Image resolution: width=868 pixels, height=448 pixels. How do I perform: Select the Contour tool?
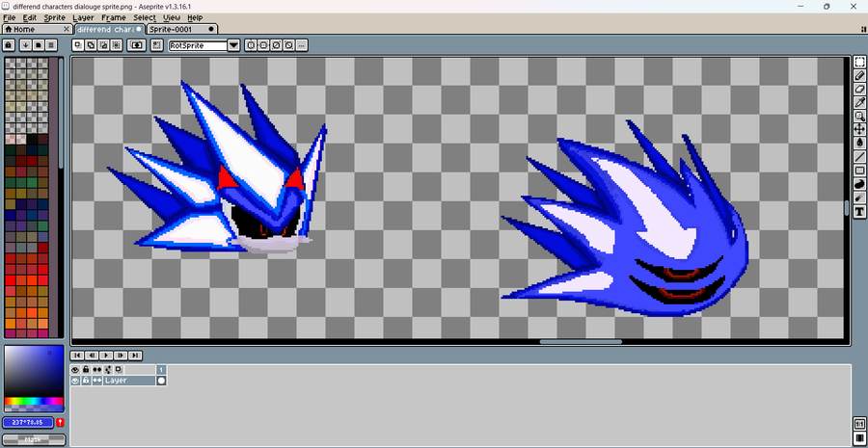(x=859, y=184)
